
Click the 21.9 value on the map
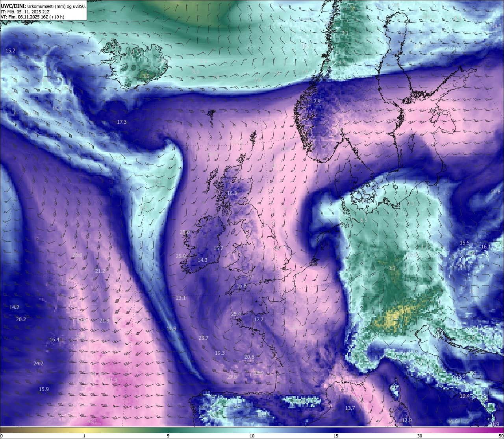click(105, 321)
